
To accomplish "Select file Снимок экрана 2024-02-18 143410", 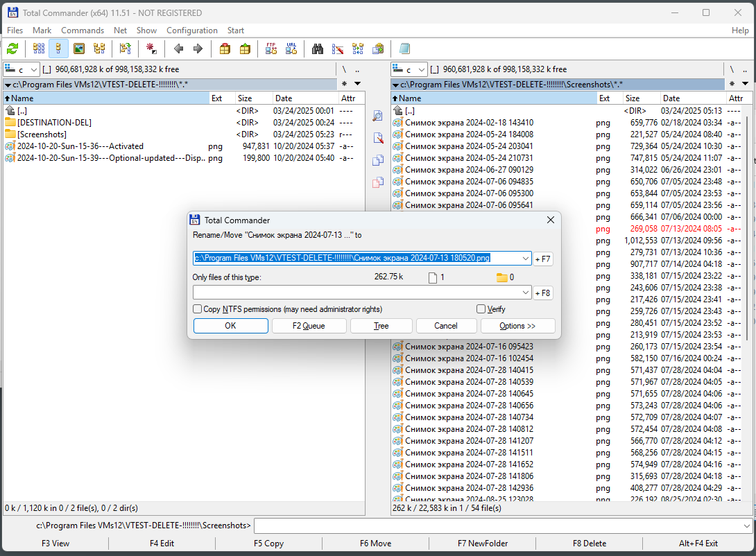I will coord(469,123).
